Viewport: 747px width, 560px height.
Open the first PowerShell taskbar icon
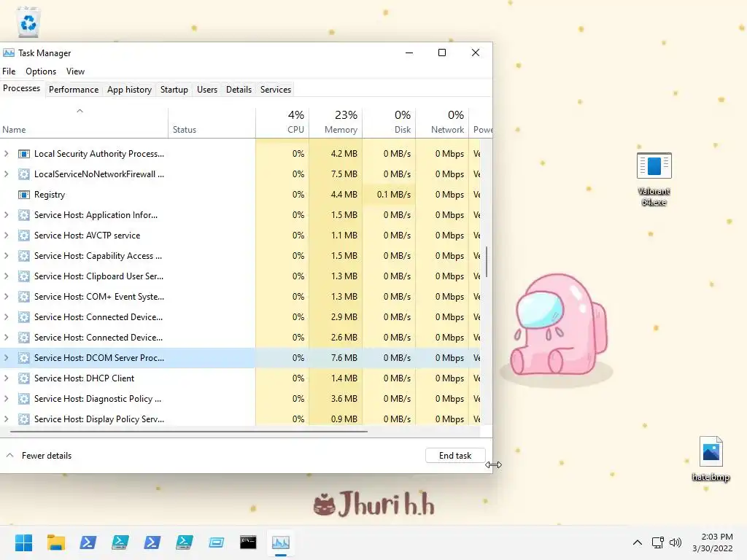pyautogui.click(x=88, y=542)
